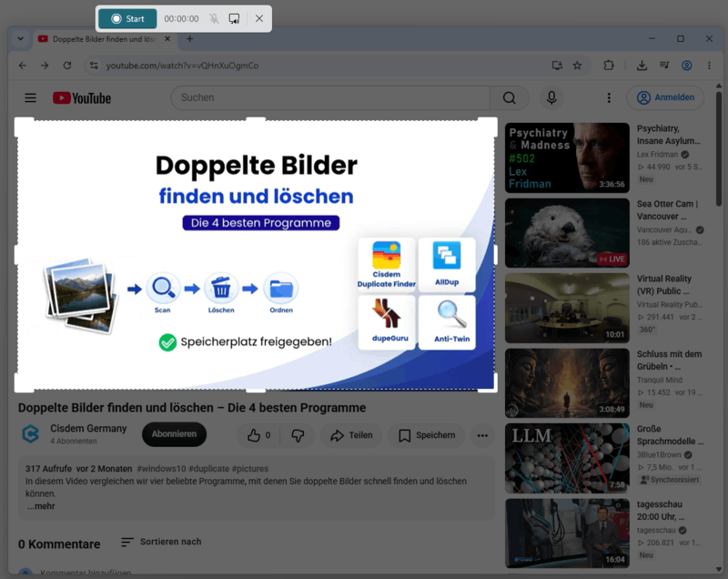
Task: Open more actions ellipsis beside Speichern
Action: pyautogui.click(x=482, y=435)
